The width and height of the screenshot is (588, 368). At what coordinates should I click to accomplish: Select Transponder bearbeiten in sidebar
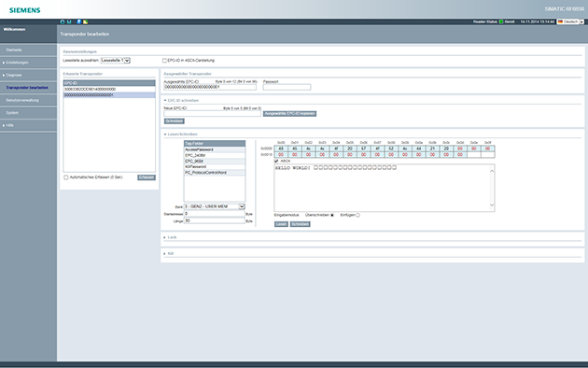point(27,88)
